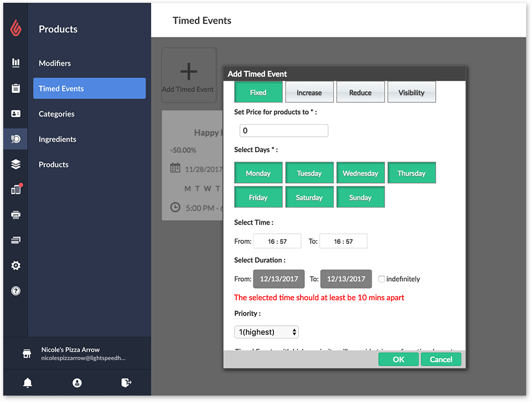Open the From date picker for duration
532x402 pixels.
(279, 279)
